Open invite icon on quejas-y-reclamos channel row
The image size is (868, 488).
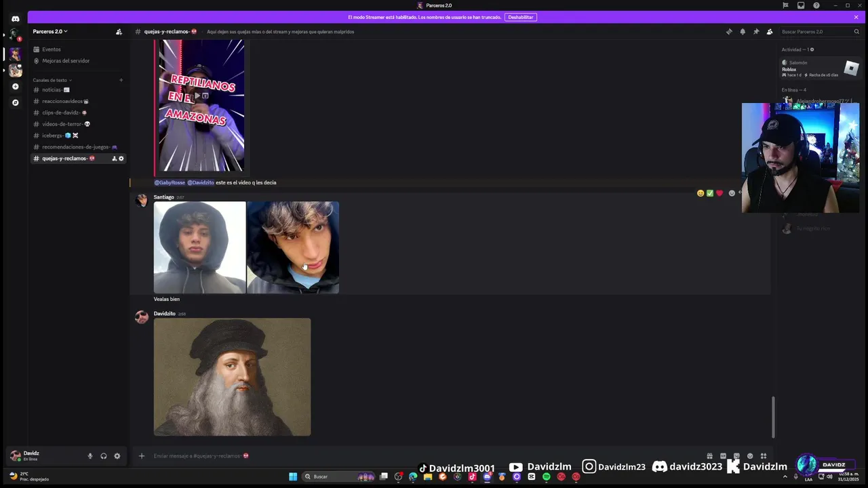[114, 159]
